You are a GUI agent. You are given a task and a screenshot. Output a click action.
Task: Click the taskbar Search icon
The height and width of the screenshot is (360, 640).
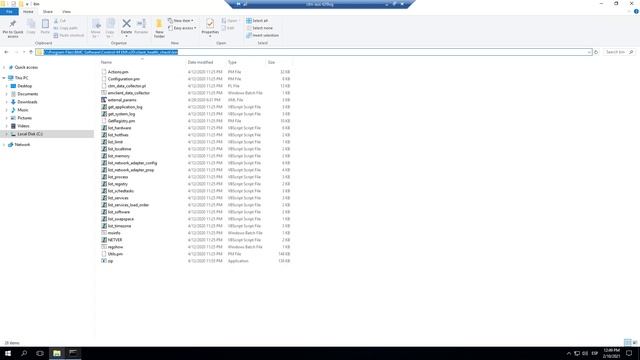point(24,353)
